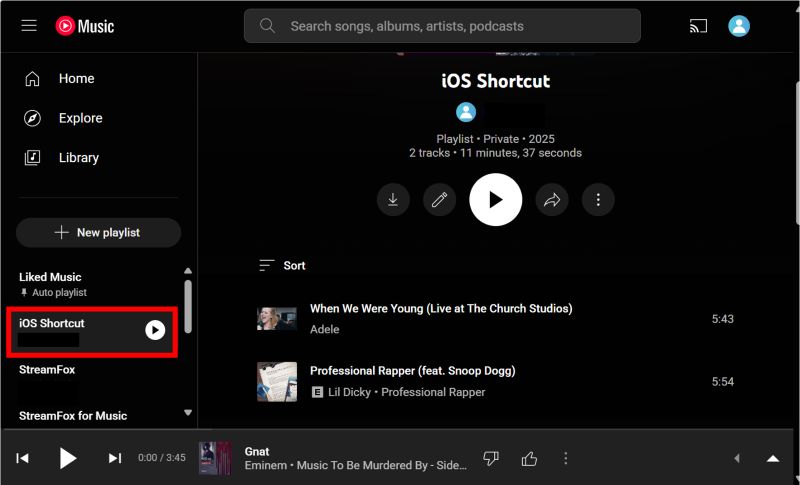The width and height of the screenshot is (800, 485).
Task: Click the cast to device icon
Action: 698,26
